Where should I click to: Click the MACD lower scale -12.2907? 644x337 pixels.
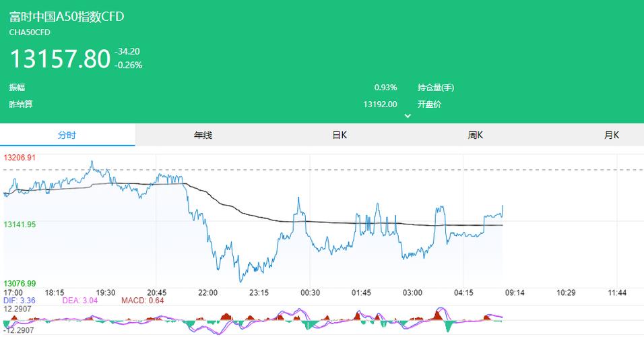pos(18,330)
